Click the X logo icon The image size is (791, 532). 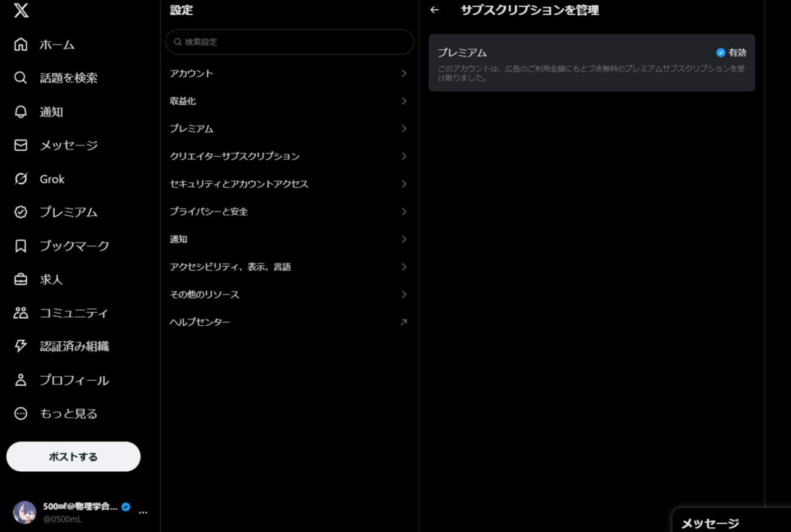click(x=21, y=10)
